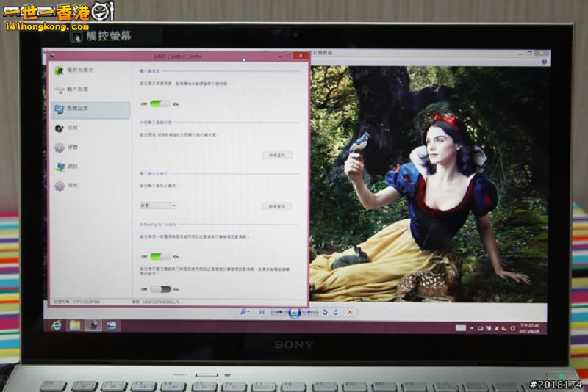Go to previous photo in photo viewer
This screenshot has width=588, height=392.
pos(279,312)
